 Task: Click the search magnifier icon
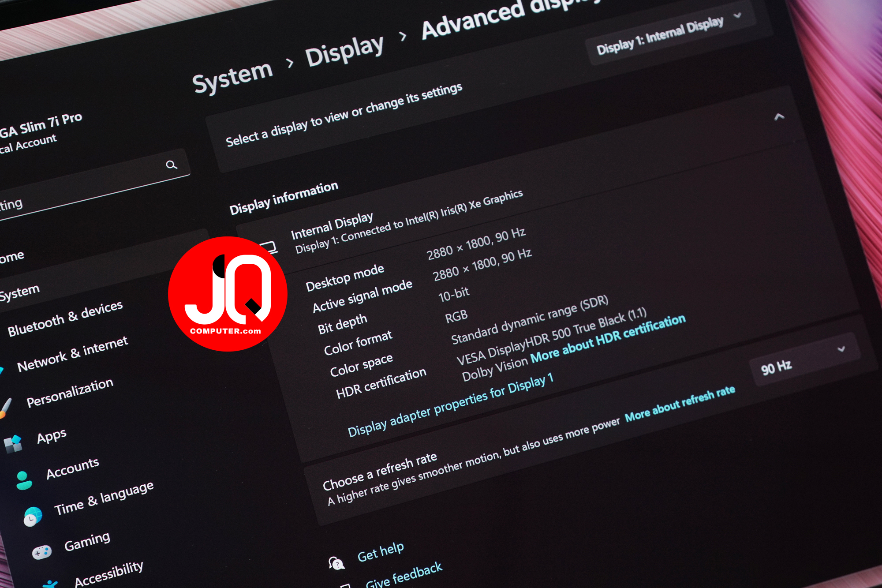[x=172, y=165]
